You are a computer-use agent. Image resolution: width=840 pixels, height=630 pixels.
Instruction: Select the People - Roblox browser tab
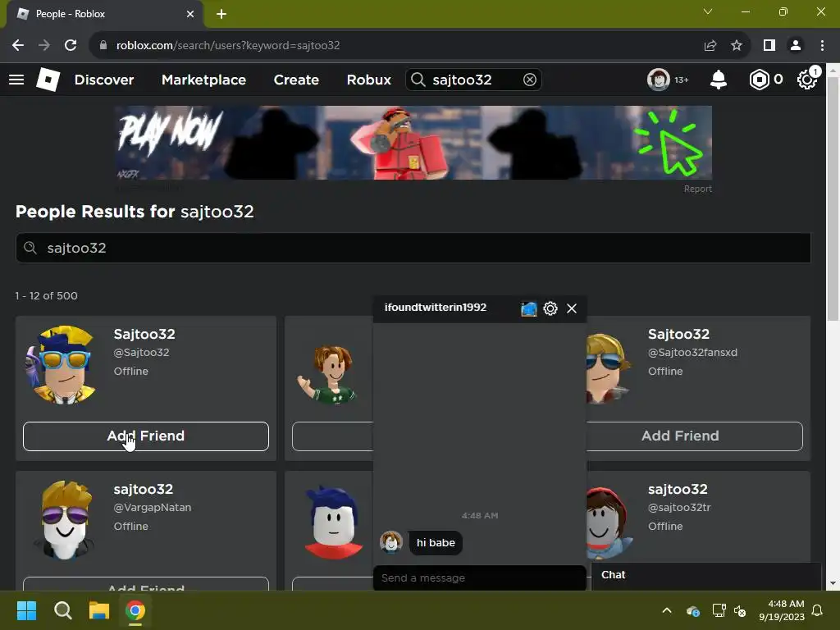tap(104, 14)
